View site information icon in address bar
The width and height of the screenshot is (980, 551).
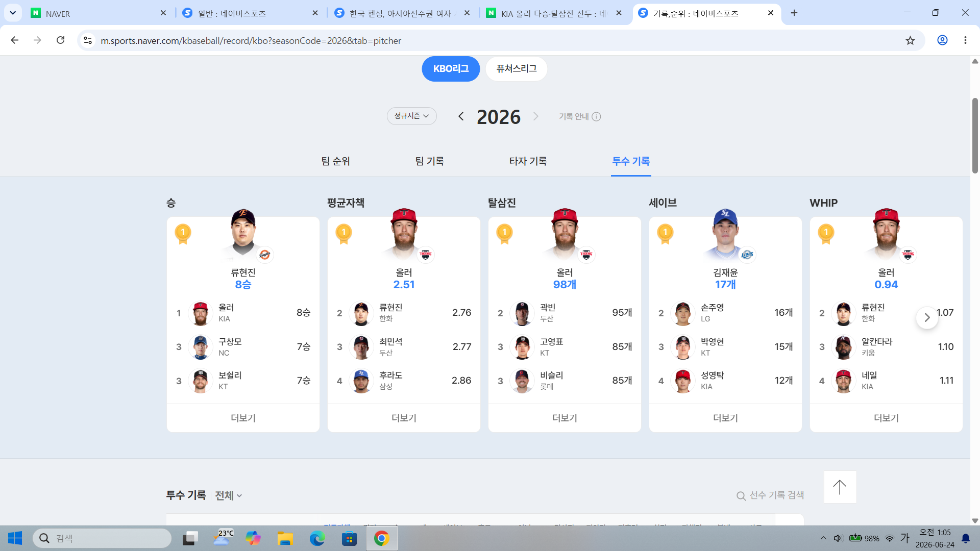[88, 40]
